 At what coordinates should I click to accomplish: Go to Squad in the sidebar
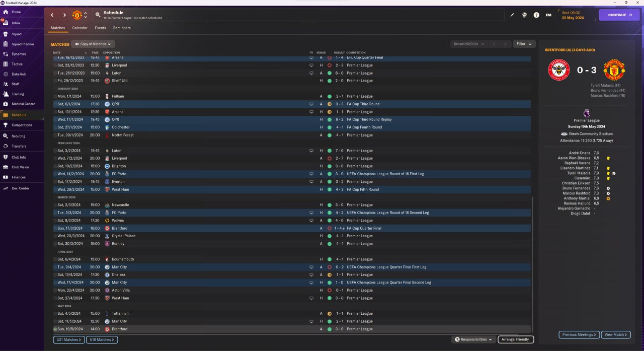[x=17, y=34]
